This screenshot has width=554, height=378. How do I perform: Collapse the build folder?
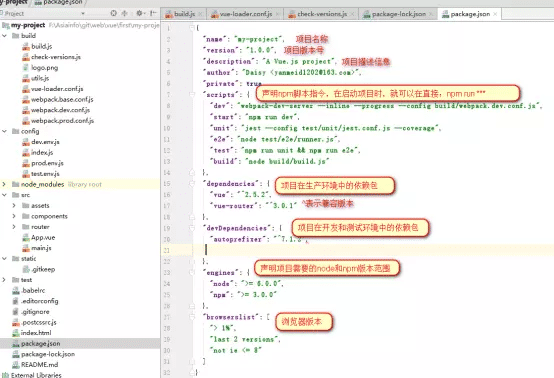click(4, 36)
